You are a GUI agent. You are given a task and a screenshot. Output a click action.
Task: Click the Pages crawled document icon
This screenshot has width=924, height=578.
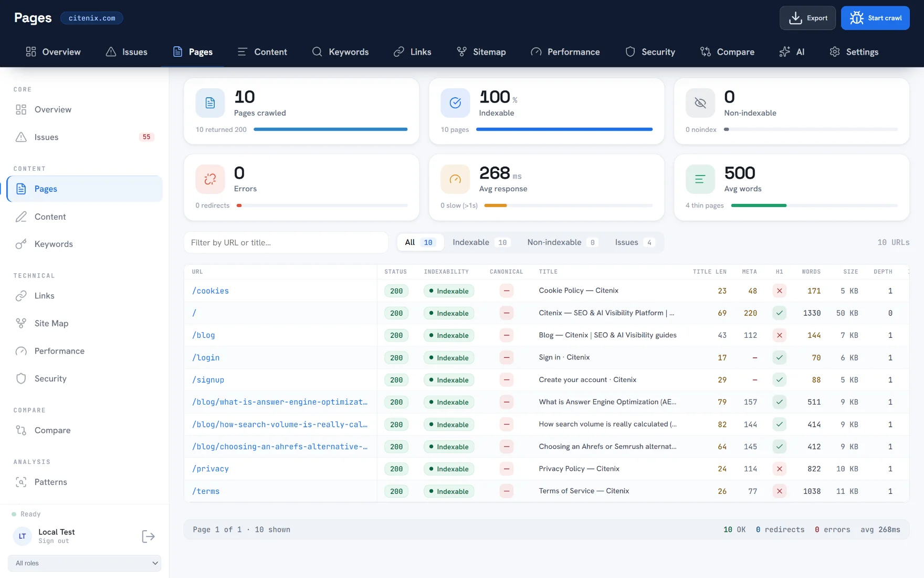pyautogui.click(x=210, y=103)
